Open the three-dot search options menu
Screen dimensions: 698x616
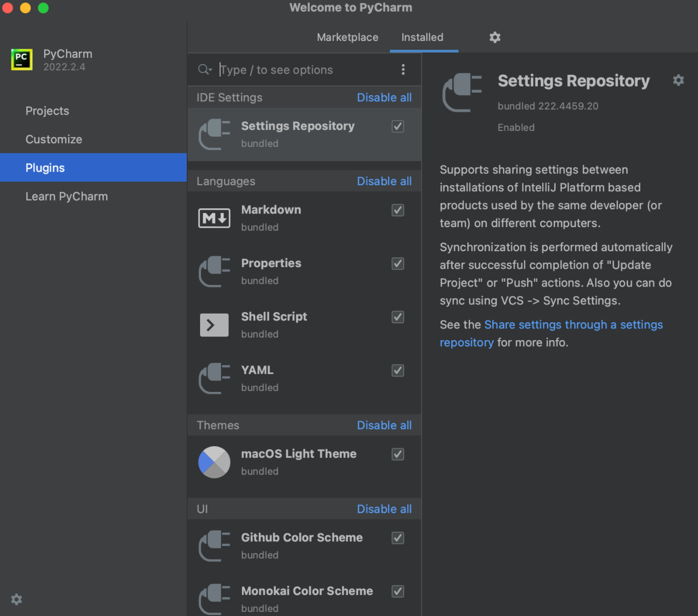click(x=403, y=70)
